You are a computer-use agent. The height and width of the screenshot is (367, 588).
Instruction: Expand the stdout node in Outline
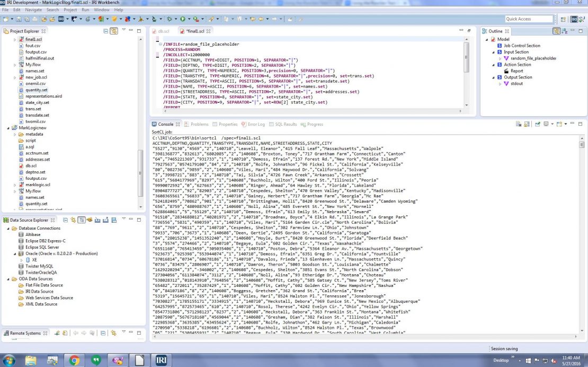coord(500,84)
